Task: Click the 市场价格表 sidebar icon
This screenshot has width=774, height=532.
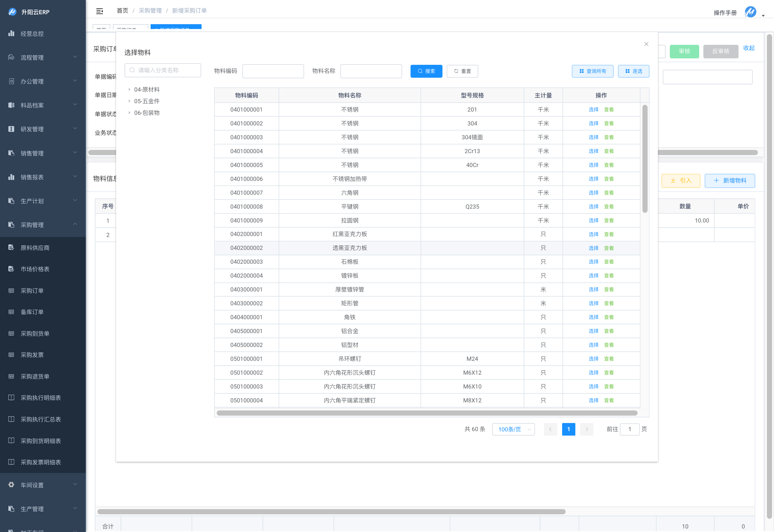Action: point(11,269)
